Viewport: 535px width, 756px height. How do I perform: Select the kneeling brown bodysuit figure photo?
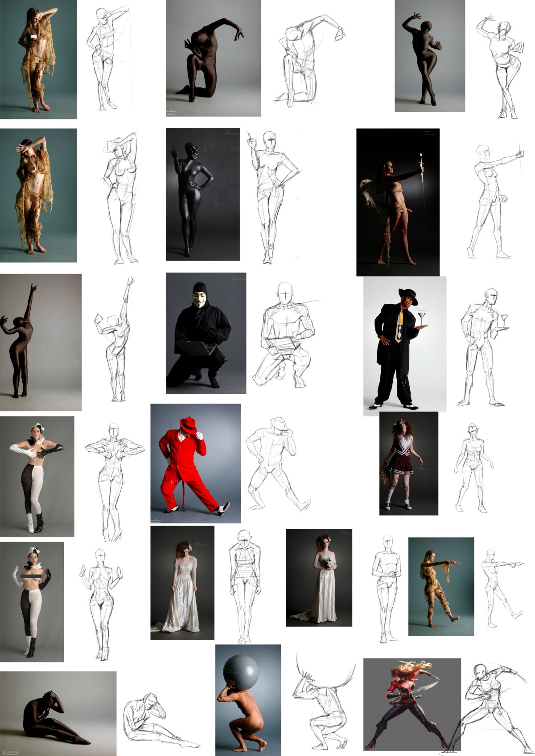[213, 58]
